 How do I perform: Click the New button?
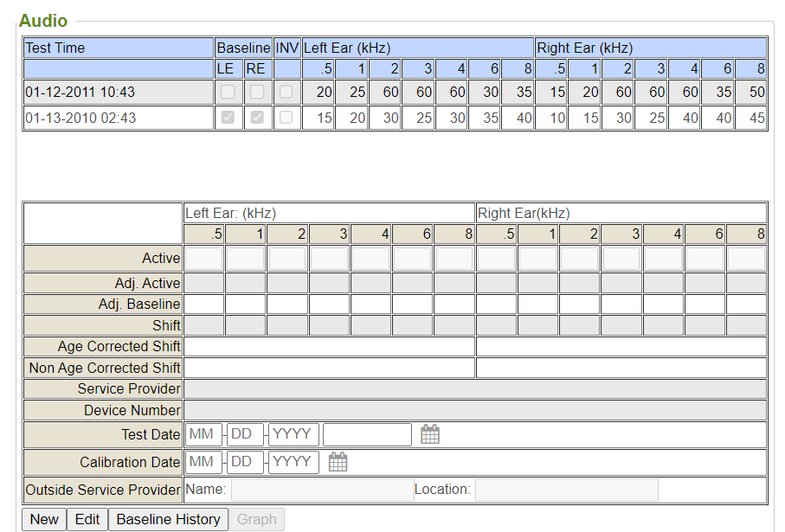point(44,519)
